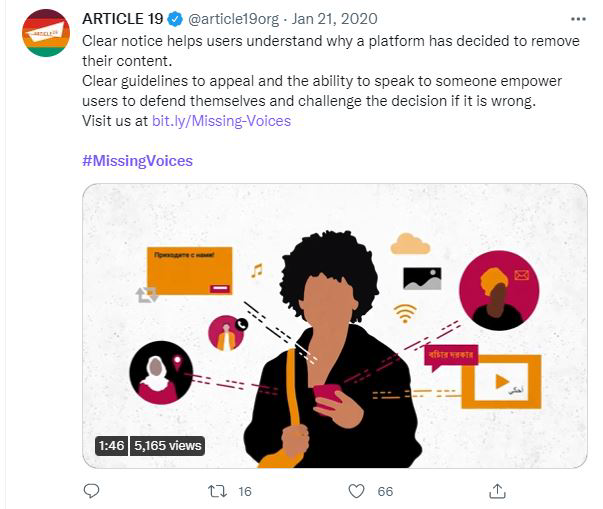Screen dimensions: 603x509
Task: Like the tweet with the heart icon
Action: click(355, 490)
